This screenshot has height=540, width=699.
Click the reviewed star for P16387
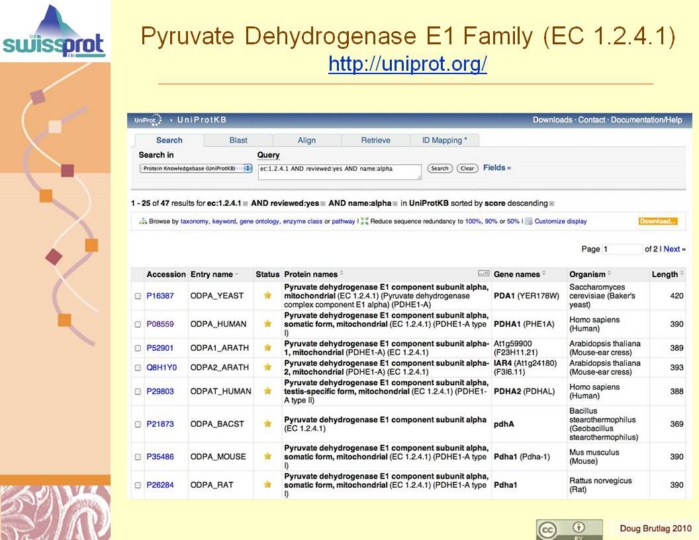(x=267, y=296)
